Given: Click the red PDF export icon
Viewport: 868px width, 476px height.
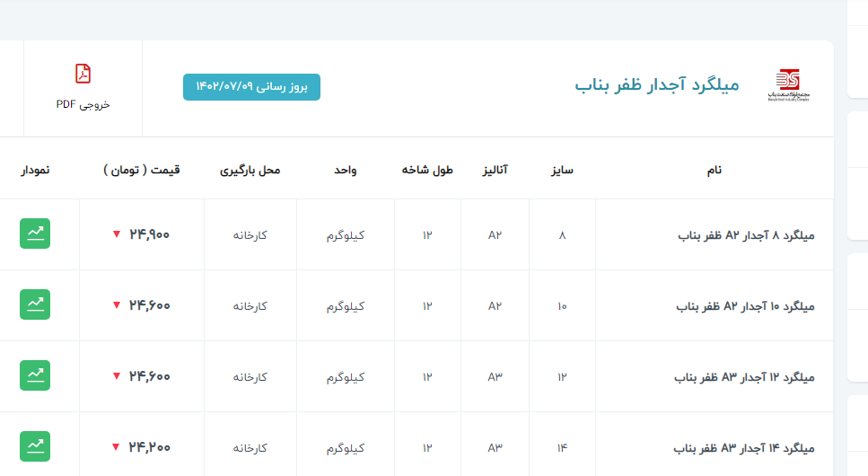Looking at the screenshot, I should 83,74.
